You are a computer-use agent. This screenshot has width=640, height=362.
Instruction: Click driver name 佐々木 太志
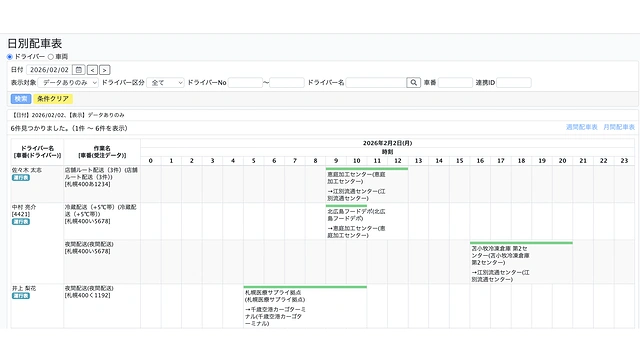(x=27, y=170)
